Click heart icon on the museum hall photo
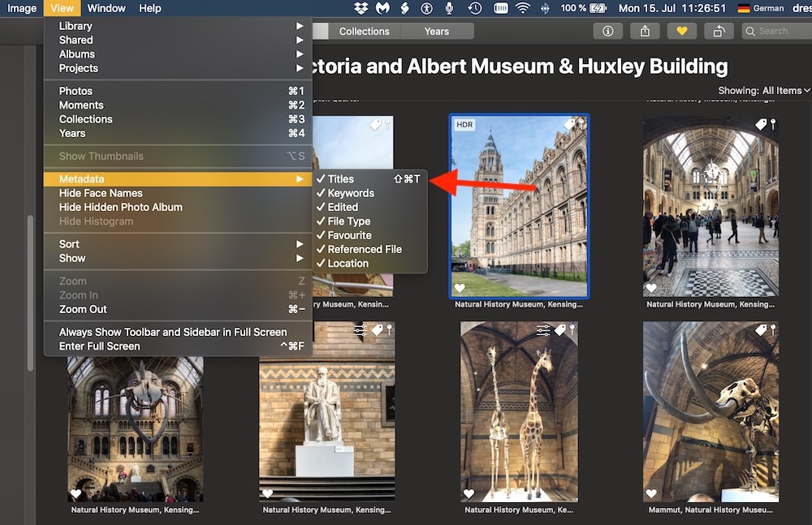Viewport: 812px width, 525px height. point(651,288)
